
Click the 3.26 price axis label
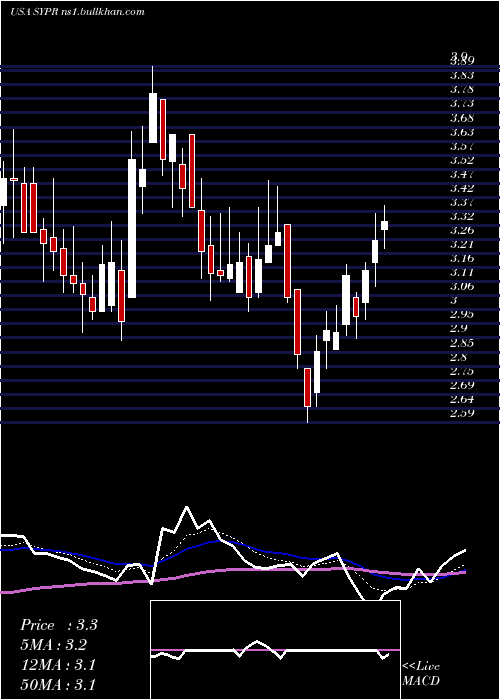[x=462, y=230]
